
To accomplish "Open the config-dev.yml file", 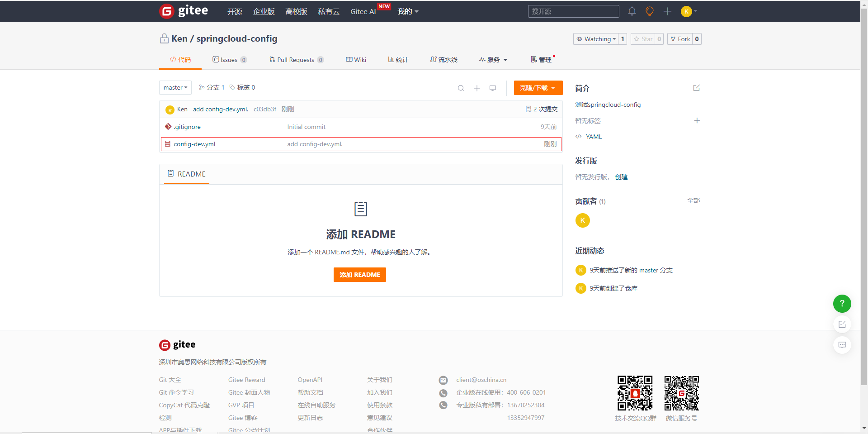I will pos(194,144).
